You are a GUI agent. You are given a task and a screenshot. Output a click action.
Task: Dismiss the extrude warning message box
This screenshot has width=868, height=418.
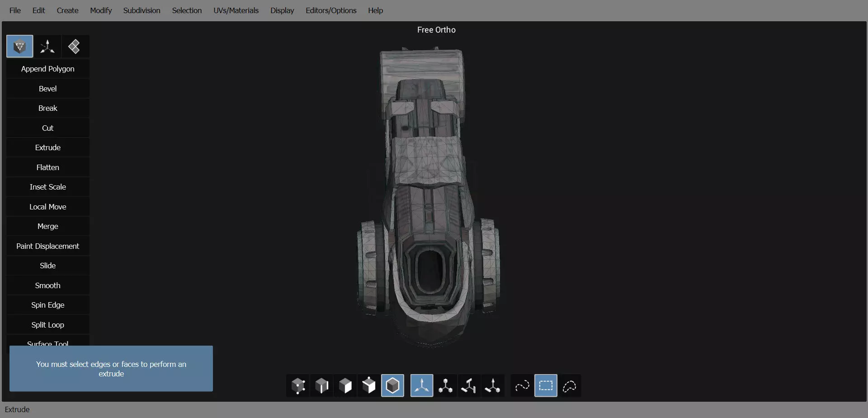click(111, 369)
